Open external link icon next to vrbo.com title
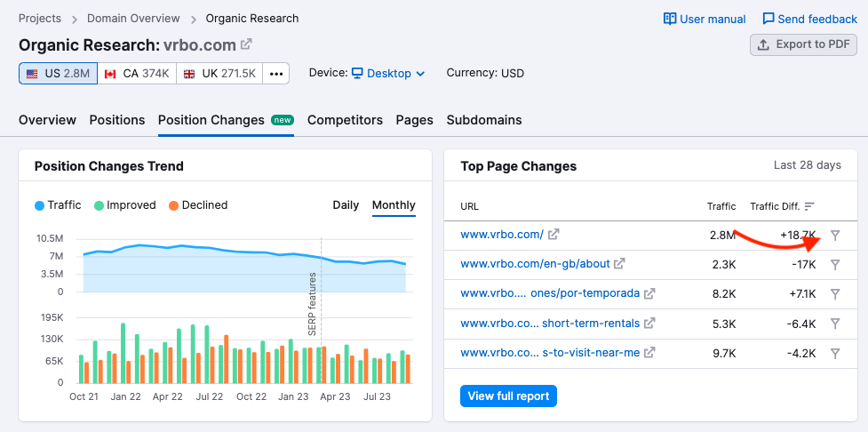Screen dimensions: 868x432 (246, 44)
